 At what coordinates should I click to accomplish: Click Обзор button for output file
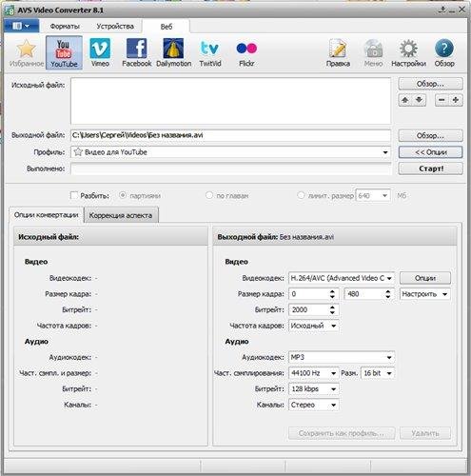pos(430,136)
